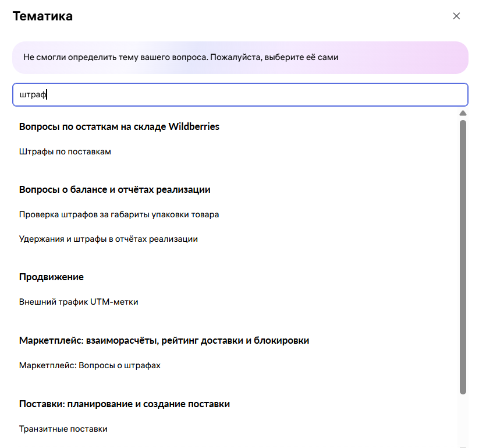Click the 'Продвижение' group heading
Viewport: 479px width, 448px height.
pos(51,277)
